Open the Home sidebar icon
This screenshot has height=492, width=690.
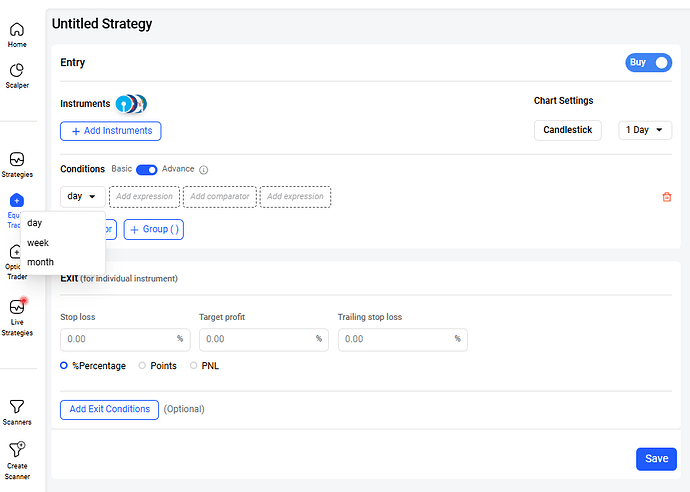[x=17, y=30]
